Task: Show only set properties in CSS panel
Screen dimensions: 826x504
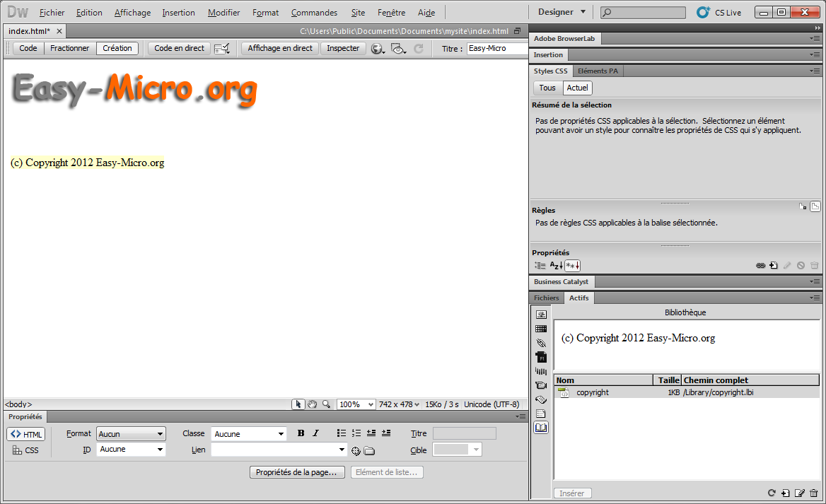Action: [573, 265]
